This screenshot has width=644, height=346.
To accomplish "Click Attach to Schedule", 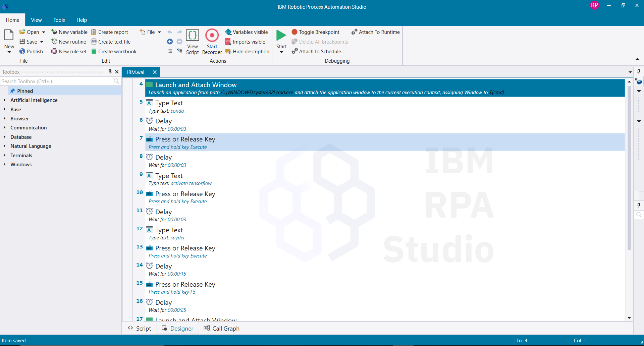I will [x=318, y=51].
